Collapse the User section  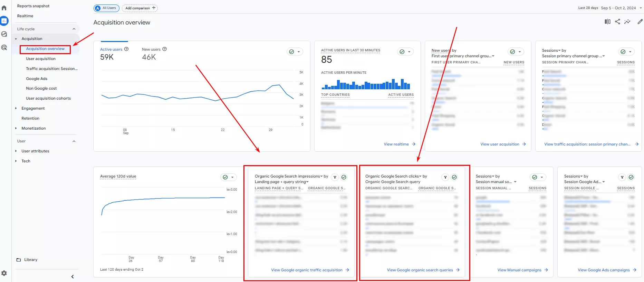tap(74, 141)
